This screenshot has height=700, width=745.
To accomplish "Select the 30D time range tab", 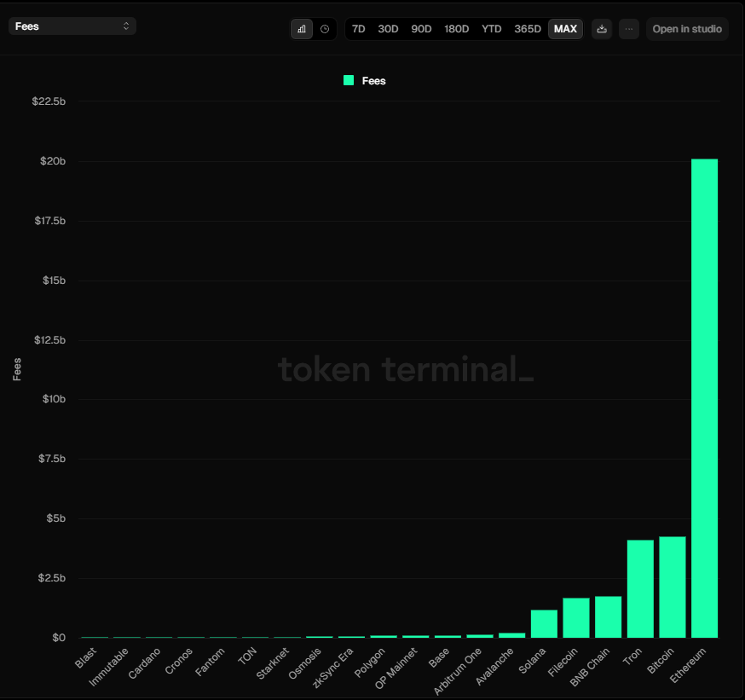I will (x=388, y=28).
